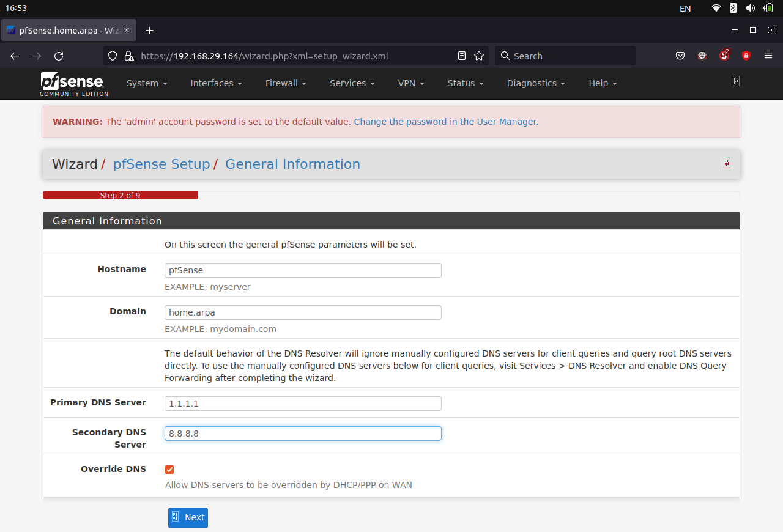This screenshot has width=783, height=532.
Task: Click the Override DNS label
Action: pos(113,469)
